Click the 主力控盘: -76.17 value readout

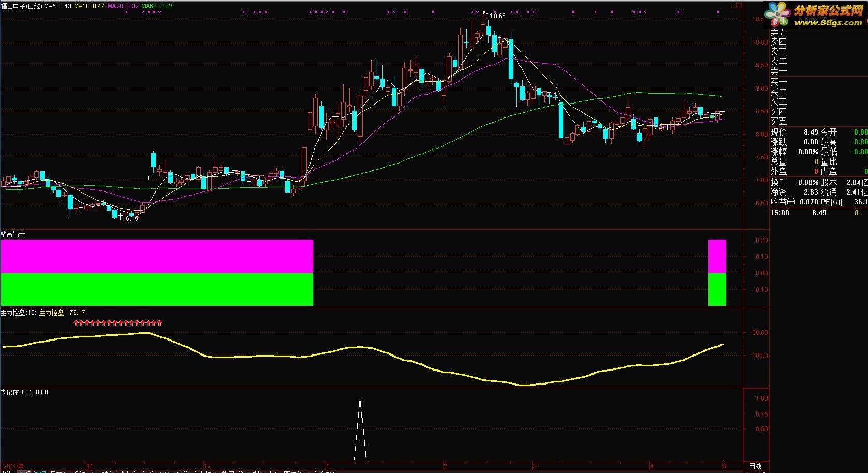(x=62, y=313)
